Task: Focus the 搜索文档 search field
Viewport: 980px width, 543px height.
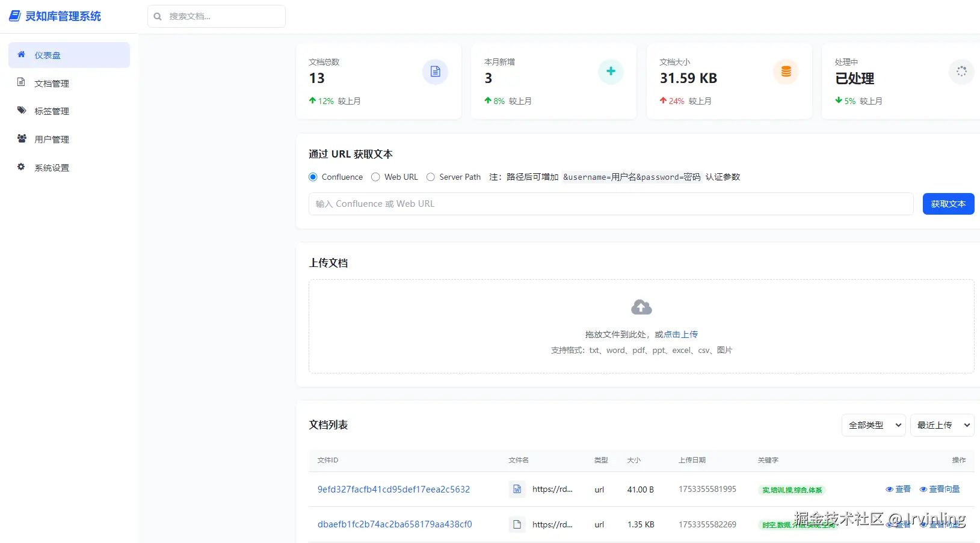Action: coord(217,16)
